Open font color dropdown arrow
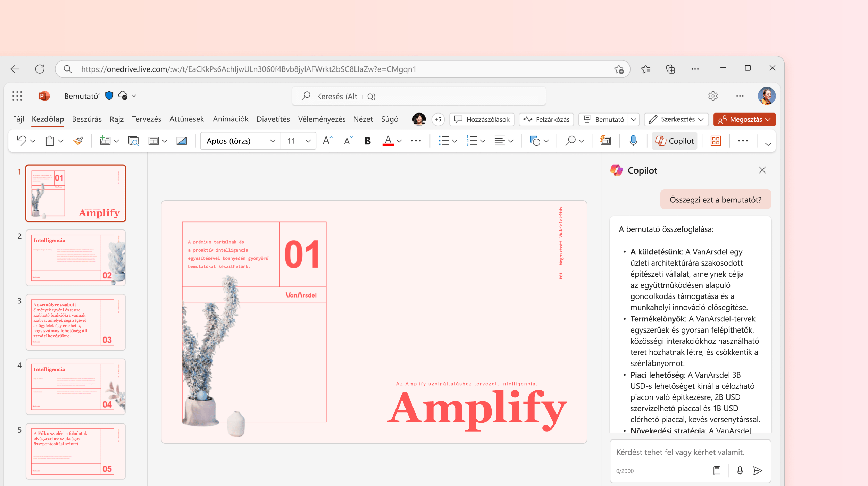 tap(399, 141)
